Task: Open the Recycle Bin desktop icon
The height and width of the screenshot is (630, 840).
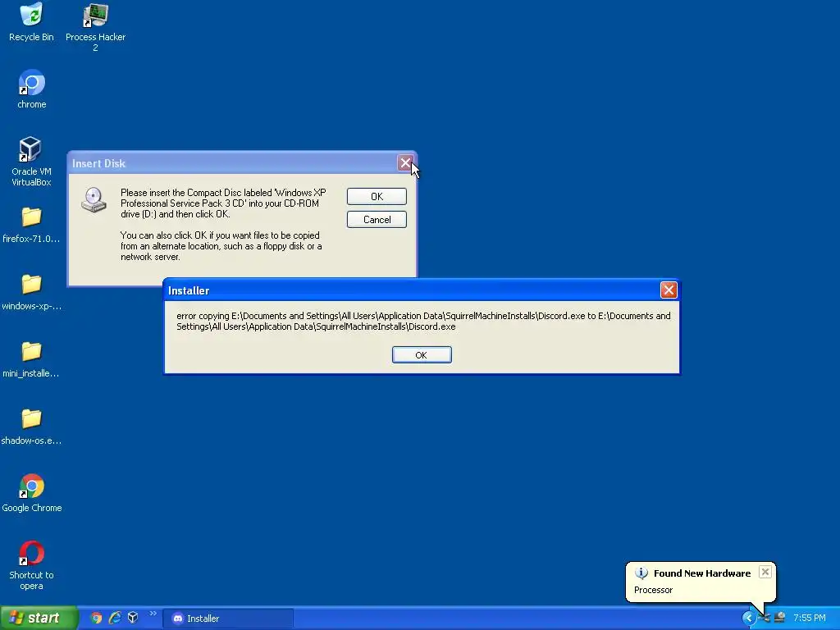Action: point(31,22)
